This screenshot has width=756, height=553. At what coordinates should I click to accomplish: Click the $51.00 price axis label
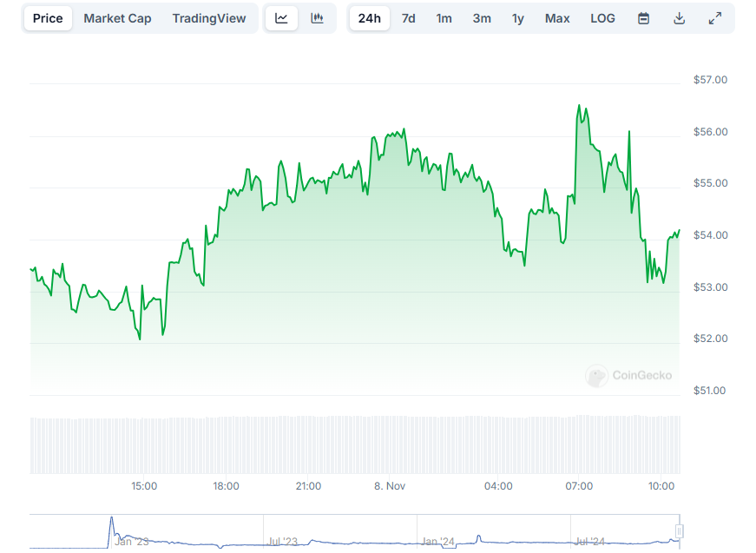pos(709,391)
